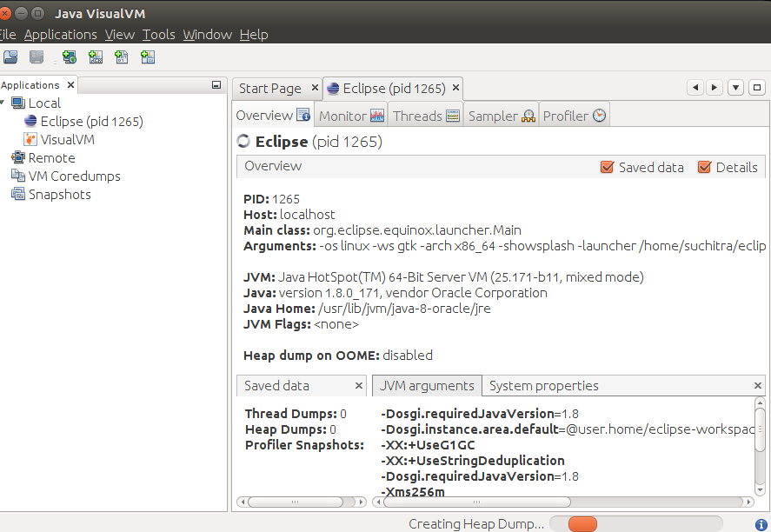Open the document list dropdown arrow
The image size is (771, 532).
[735, 88]
